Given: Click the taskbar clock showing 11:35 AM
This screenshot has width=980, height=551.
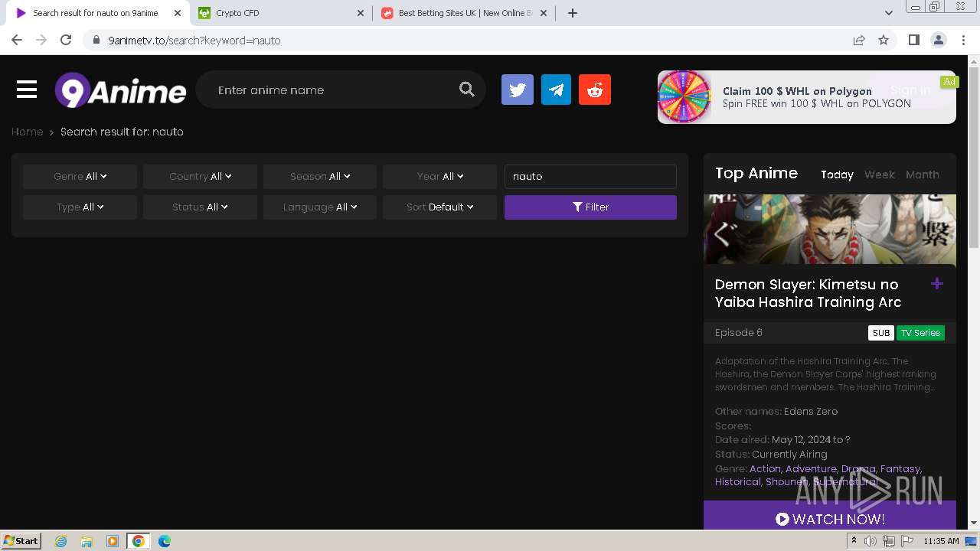Looking at the screenshot, I should (x=941, y=541).
